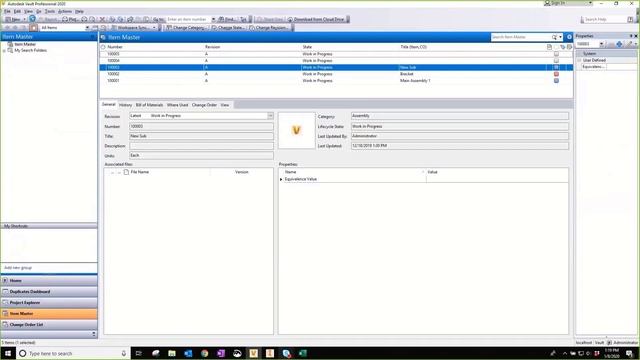Select item row 100002 Bracket

[336, 74]
